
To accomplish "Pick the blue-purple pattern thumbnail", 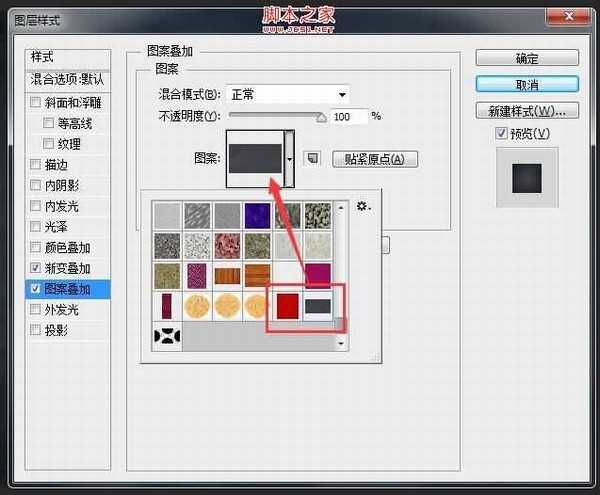I will 258,215.
